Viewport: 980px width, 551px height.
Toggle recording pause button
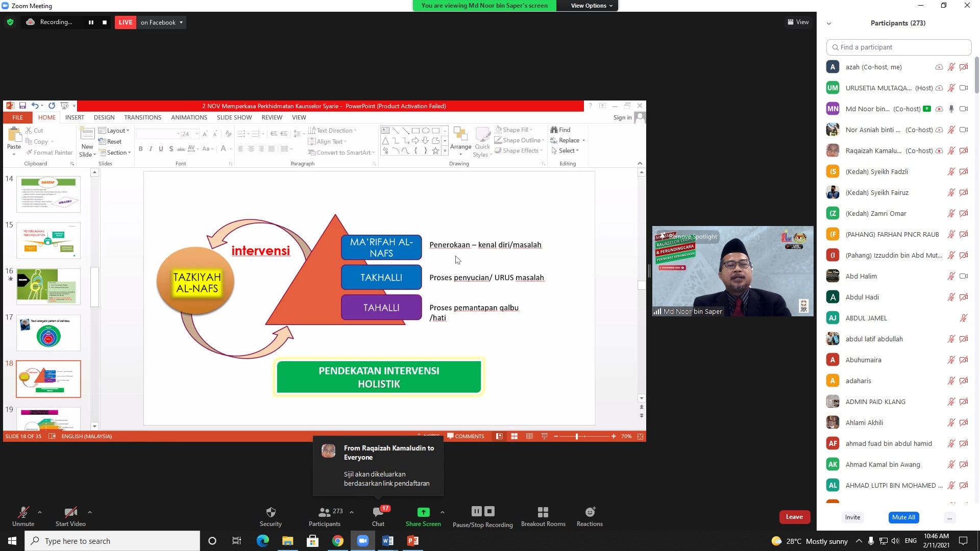[90, 22]
